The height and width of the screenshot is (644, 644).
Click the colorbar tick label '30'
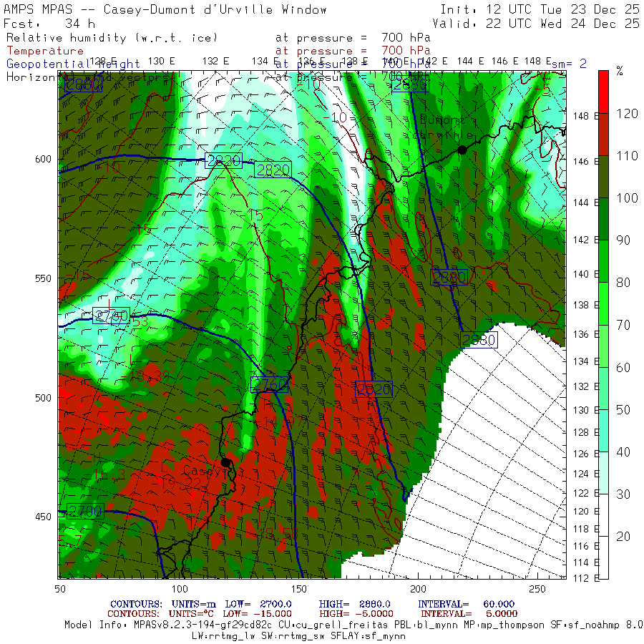pyautogui.click(x=623, y=494)
